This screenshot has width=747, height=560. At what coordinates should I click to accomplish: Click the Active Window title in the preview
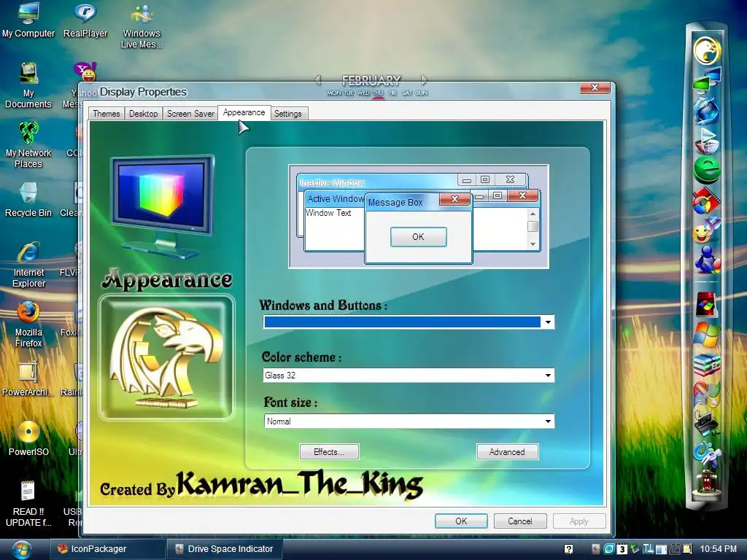pos(336,198)
